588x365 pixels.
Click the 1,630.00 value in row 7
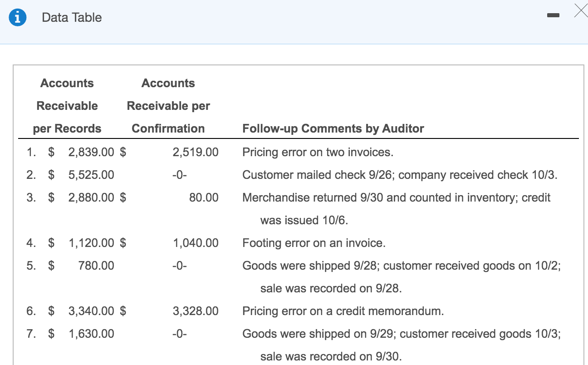pos(91,334)
